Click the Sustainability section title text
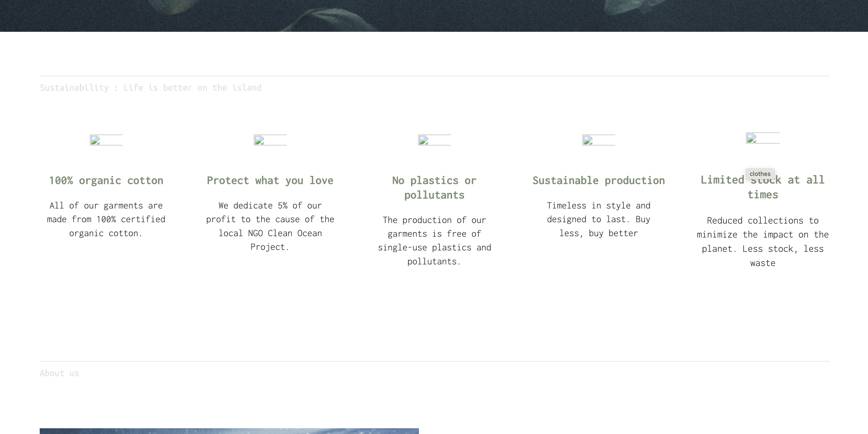Screen dimensions: 868x434 tap(150, 88)
